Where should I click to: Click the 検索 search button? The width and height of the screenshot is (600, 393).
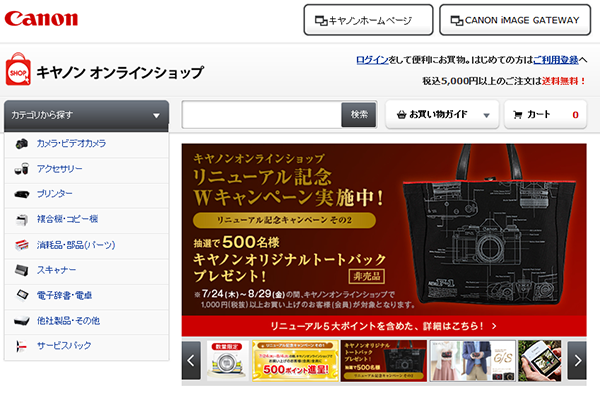(x=359, y=114)
